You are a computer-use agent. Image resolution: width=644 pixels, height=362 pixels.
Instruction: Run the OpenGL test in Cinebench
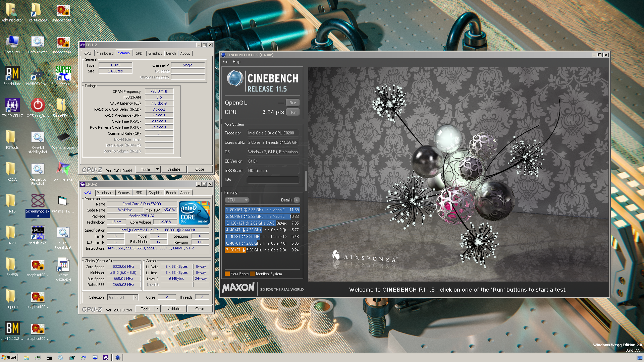coord(293,103)
